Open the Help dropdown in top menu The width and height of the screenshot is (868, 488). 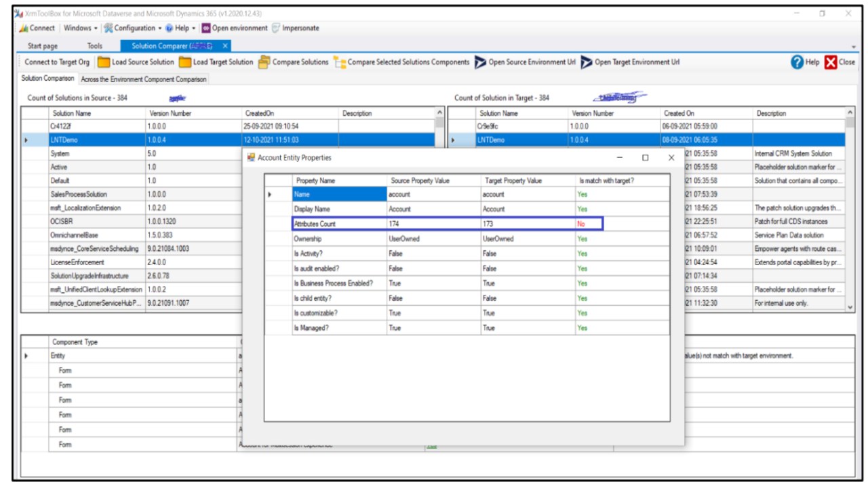181,28
